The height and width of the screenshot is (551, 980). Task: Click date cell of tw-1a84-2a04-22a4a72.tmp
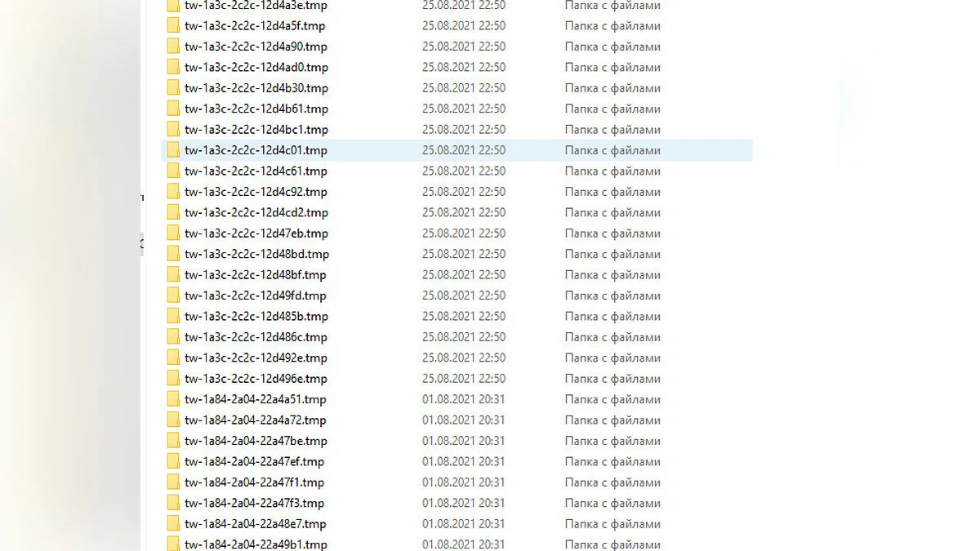464,420
